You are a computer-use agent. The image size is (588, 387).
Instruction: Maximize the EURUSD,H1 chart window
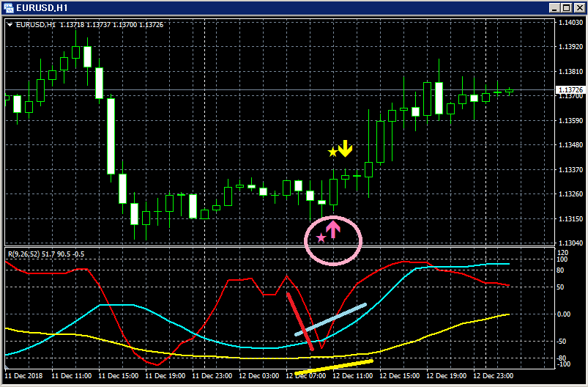coord(566,8)
